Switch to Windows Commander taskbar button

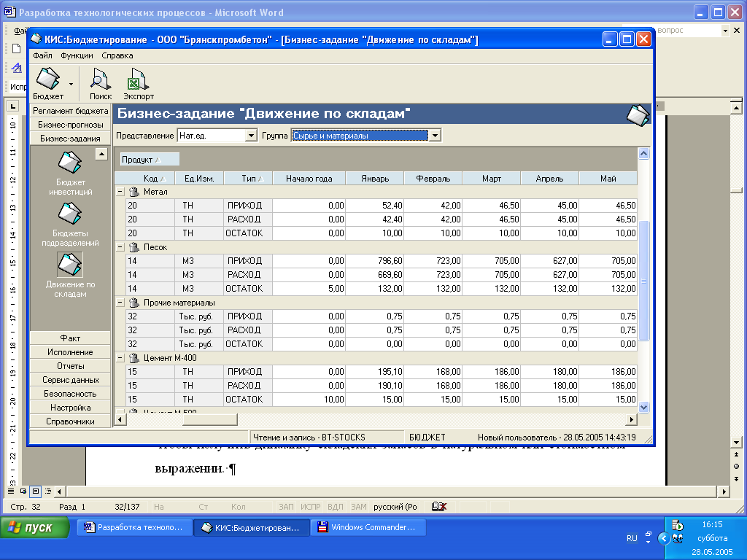click(x=368, y=527)
